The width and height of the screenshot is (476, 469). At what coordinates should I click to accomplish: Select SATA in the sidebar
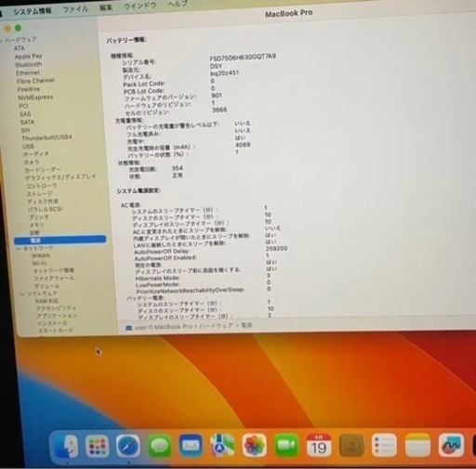tap(27, 122)
